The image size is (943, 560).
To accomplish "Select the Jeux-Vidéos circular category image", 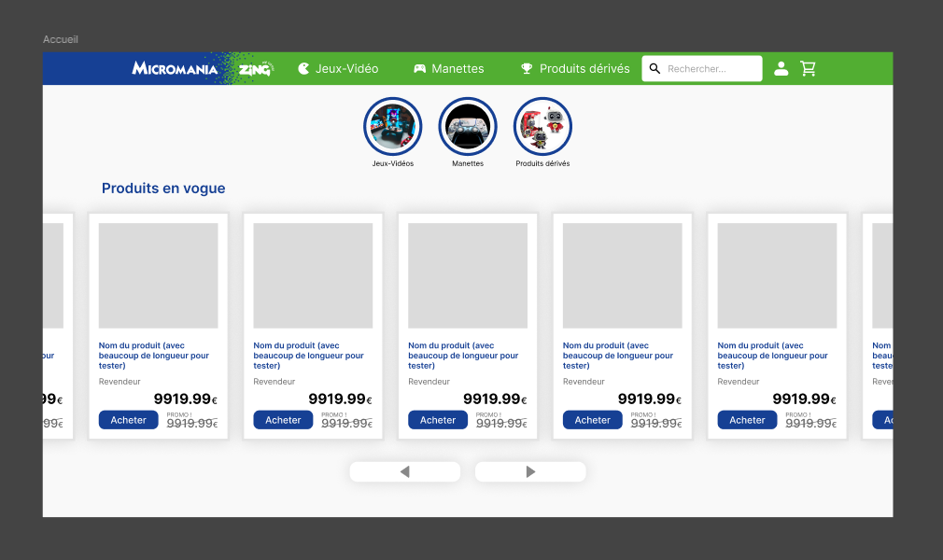I will pos(392,126).
